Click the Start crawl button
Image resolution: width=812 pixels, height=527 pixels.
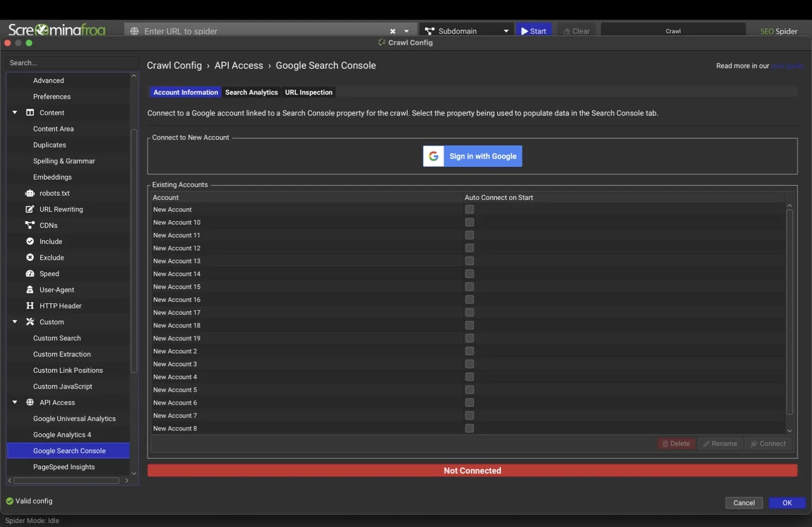pos(534,31)
